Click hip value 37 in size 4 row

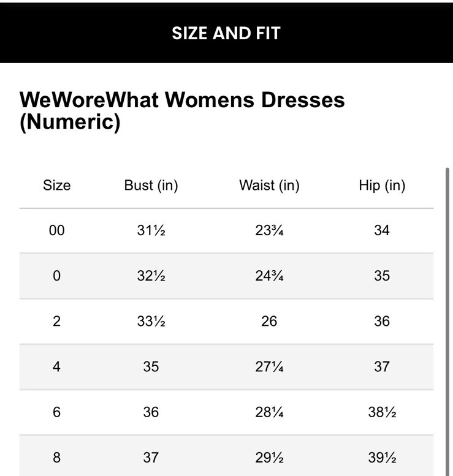point(382,366)
